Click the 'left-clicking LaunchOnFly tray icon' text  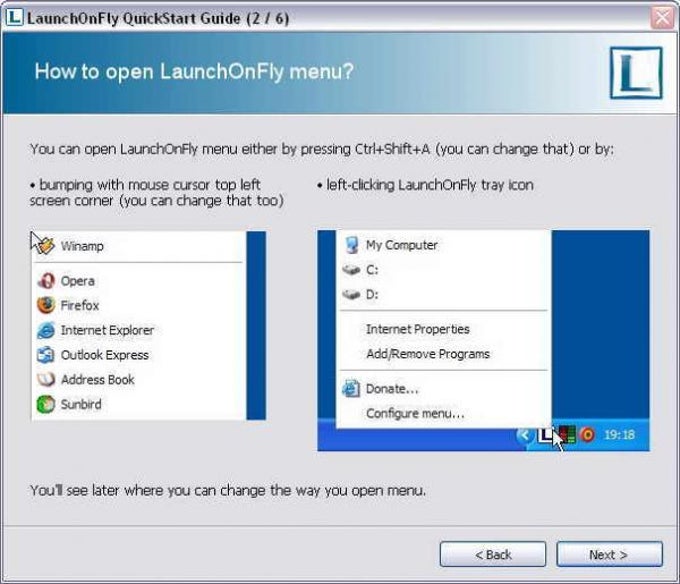(425, 185)
